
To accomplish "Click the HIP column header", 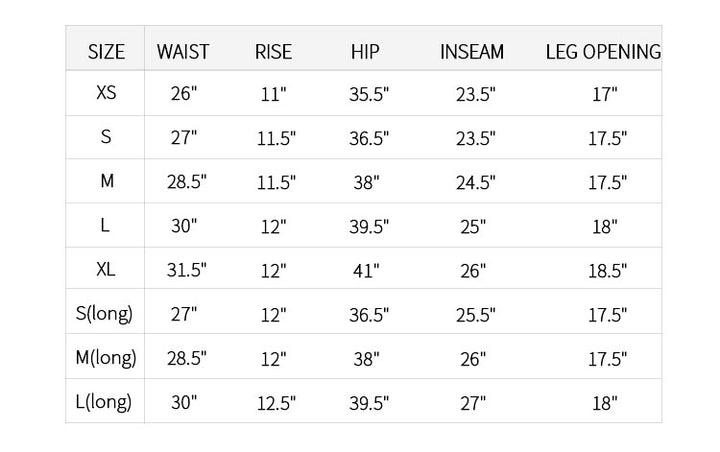I will [365, 52].
